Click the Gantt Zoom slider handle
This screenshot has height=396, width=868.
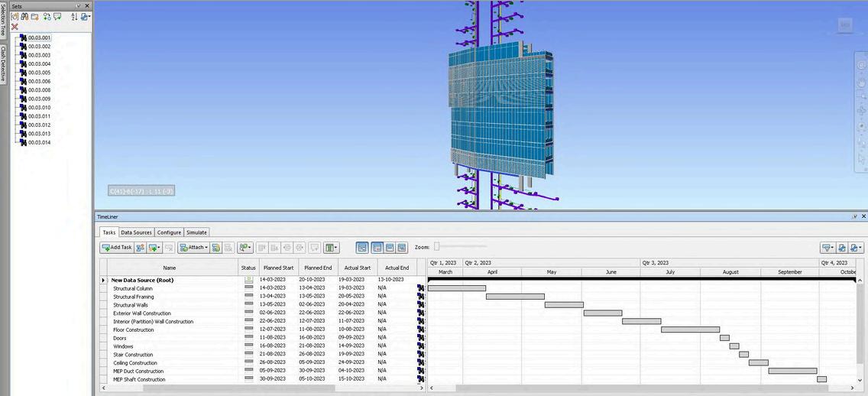pyautogui.click(x=436, y=246)
